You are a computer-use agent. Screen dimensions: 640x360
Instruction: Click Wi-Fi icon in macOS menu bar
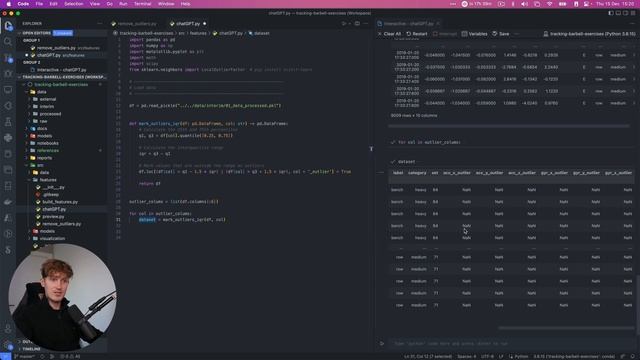click(x=549, y=4)
